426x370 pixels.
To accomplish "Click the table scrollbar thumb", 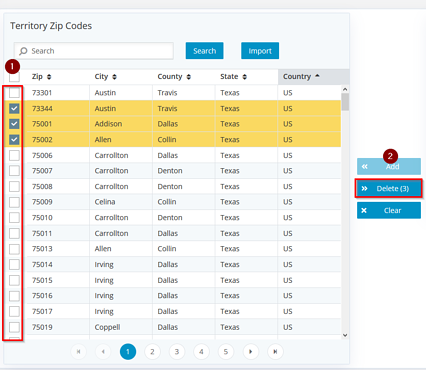I will [x=345, y=102].
